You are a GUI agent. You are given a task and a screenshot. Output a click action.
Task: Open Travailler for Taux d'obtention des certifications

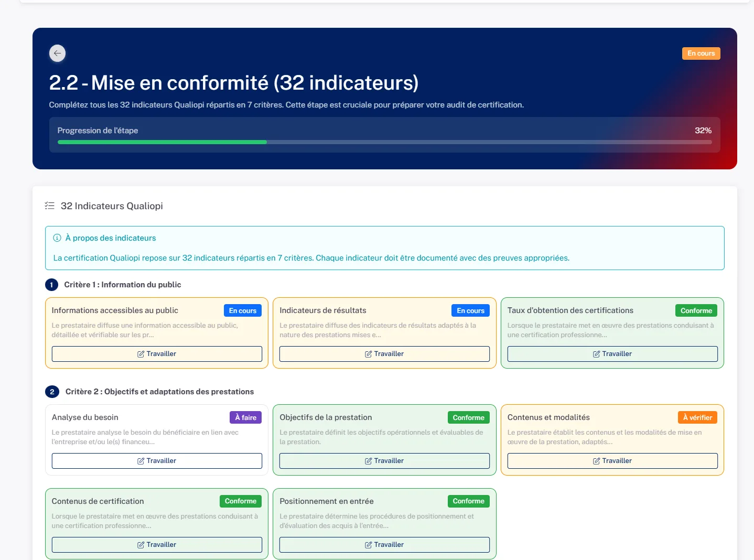612,354
